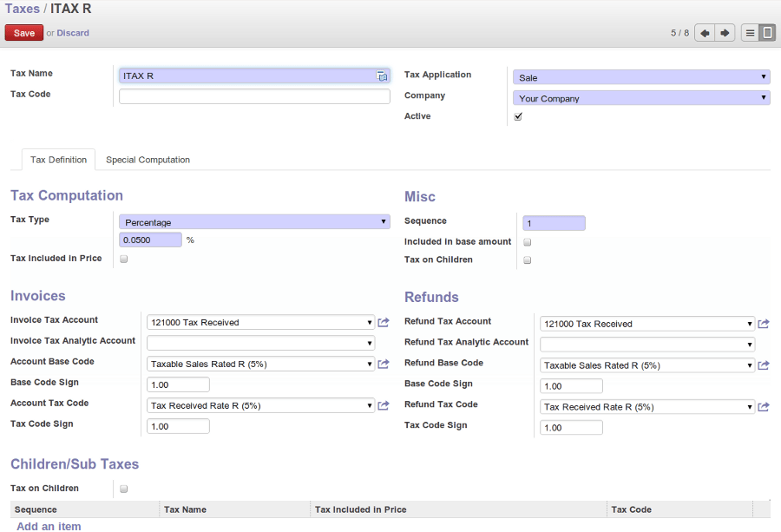Open the Tax Application dropdown showing Sale
Screen dimensions: 781x532
641,76
